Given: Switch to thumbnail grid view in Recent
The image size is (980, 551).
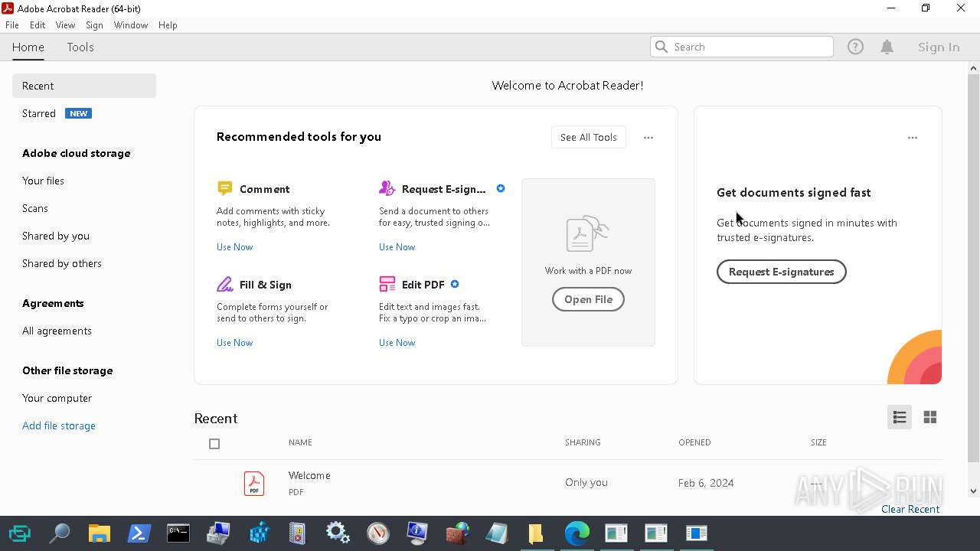Looking at the screenshot, I should pos(930,417).
